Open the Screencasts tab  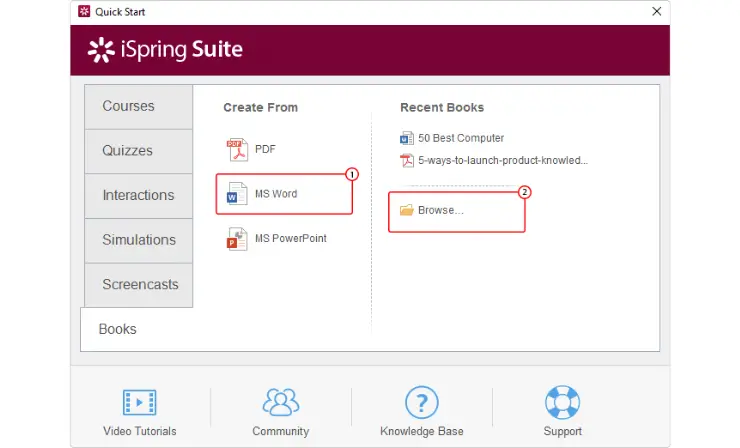(138, 285)
